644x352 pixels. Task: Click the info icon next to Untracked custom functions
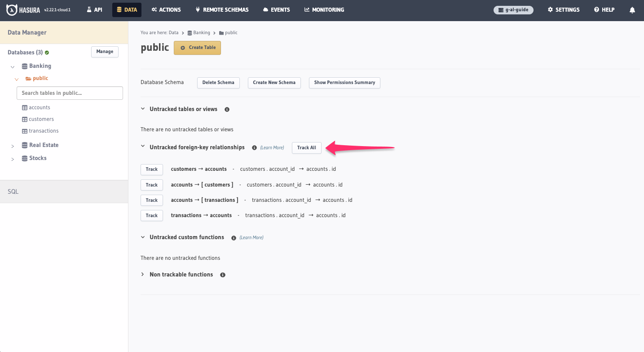coord(233,237)
